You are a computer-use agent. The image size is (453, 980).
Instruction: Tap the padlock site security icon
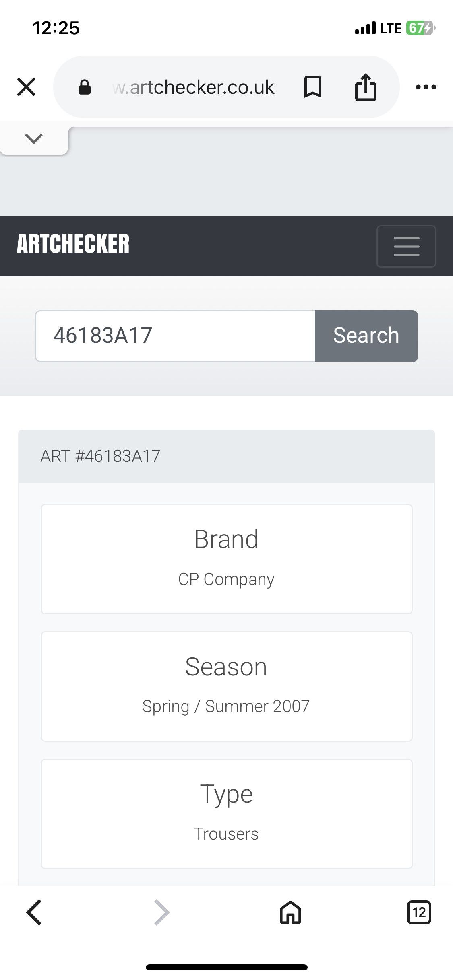84,87
